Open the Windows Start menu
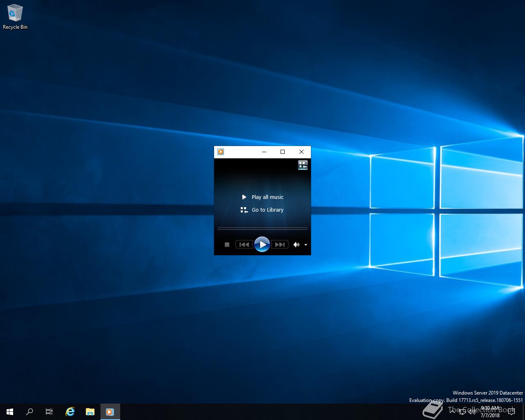Viewport: 525px width, 420px height. click(x=10, y=412)
